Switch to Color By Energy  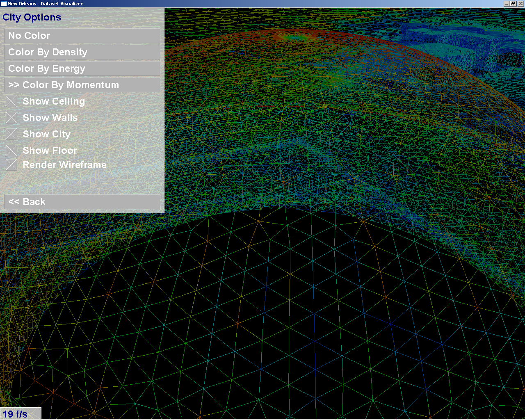click(82, 68)
